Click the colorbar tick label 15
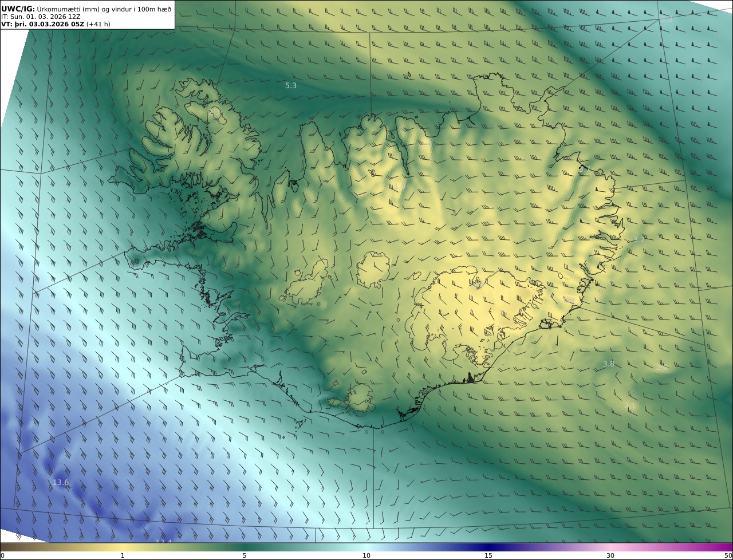This screenshot has width=733, height=560. [x=488, y=555]
